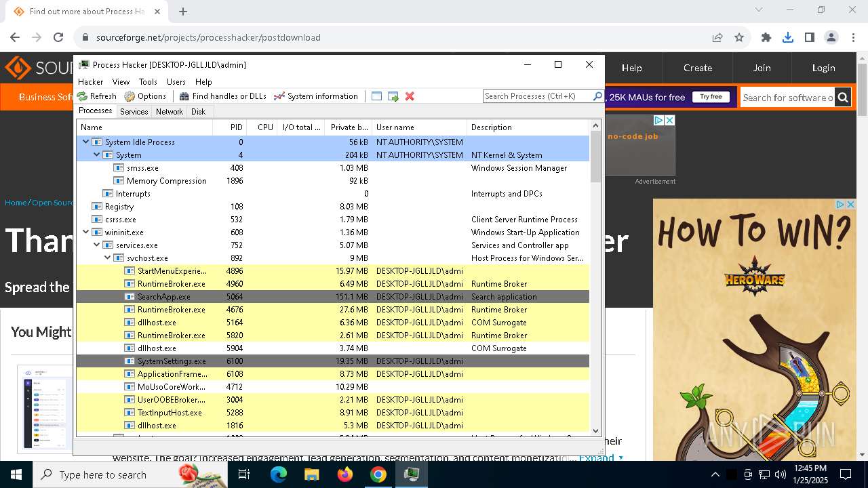This screenshot has width=868, height=488.
Task: Open Chrome downloads icon
Action: (x=788, y=37)
